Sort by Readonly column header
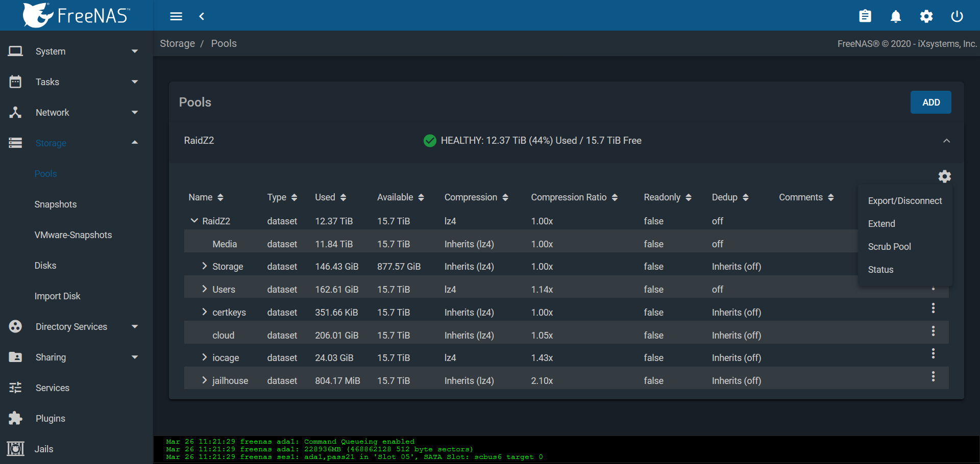The image size is (980, 464). click(x=668, y=197)
